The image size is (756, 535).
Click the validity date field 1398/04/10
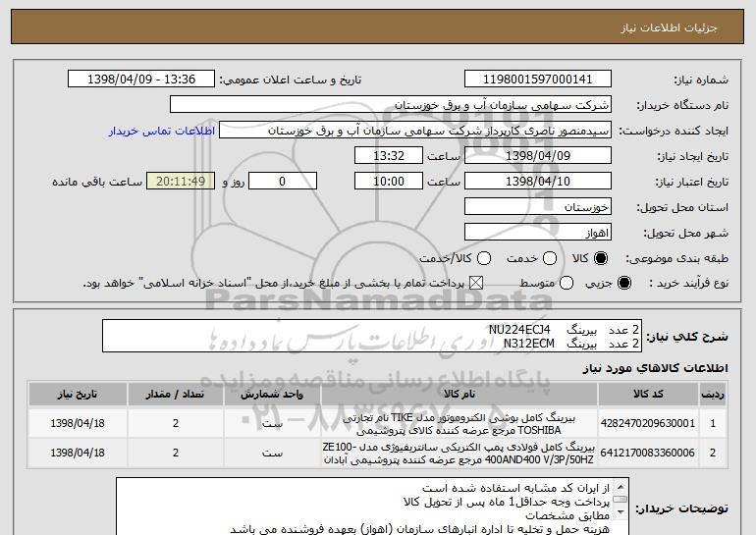click(x=538, y=182)
